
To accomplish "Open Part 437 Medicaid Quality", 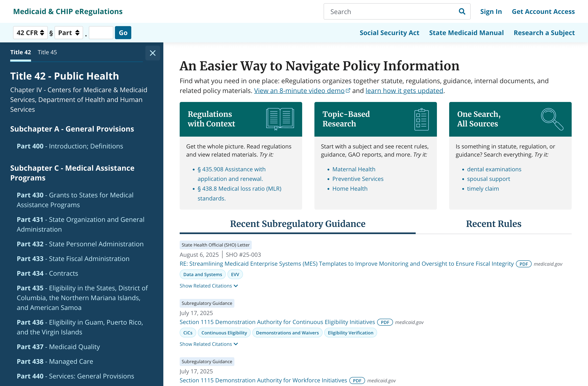I will click(x=58, y=346).
